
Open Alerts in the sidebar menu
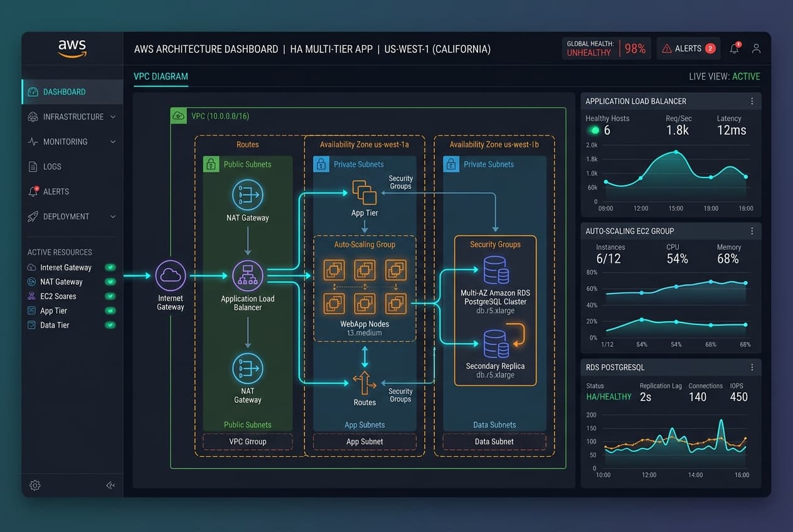point(73,191)
